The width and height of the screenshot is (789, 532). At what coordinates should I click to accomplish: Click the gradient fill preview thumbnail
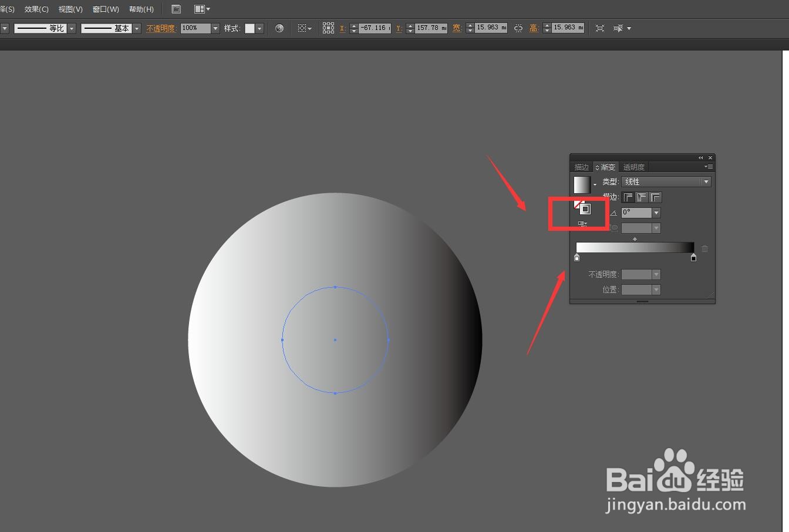click(582, 185)
